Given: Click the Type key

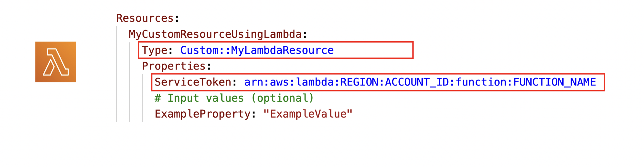Looking at the screenshot, I should (154, 50).
